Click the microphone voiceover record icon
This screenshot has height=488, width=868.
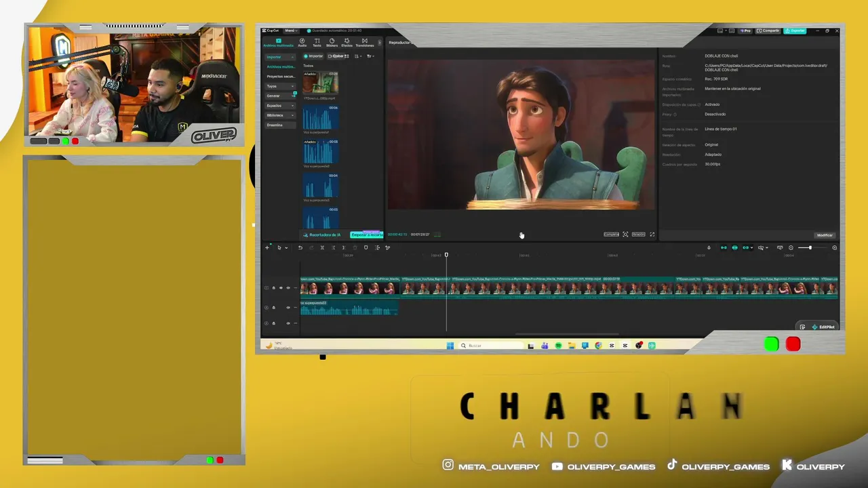(709, 247)
